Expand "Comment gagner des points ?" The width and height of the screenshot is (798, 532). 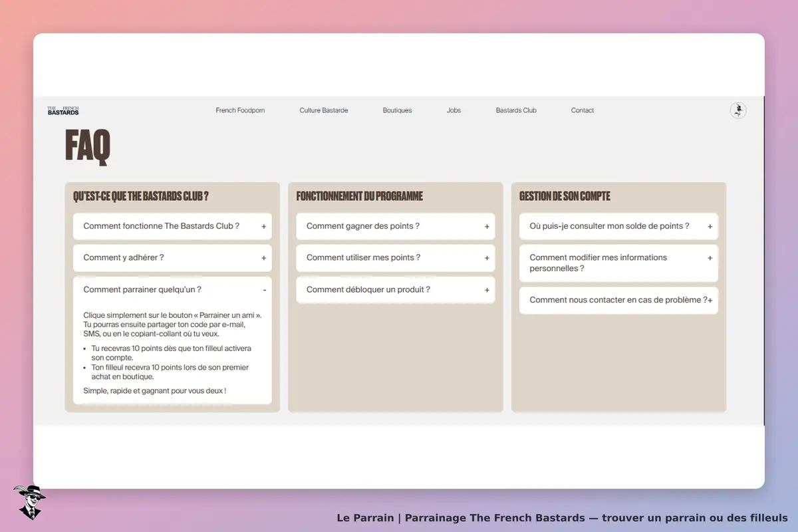pyautogui.click(x=396, y=226)
